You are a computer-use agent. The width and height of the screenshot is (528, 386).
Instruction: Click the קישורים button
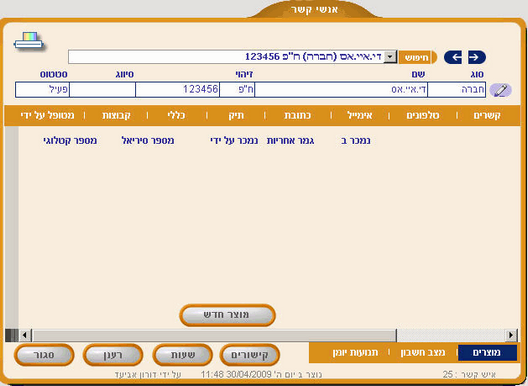pyautogui.click(x=250, y=355)
